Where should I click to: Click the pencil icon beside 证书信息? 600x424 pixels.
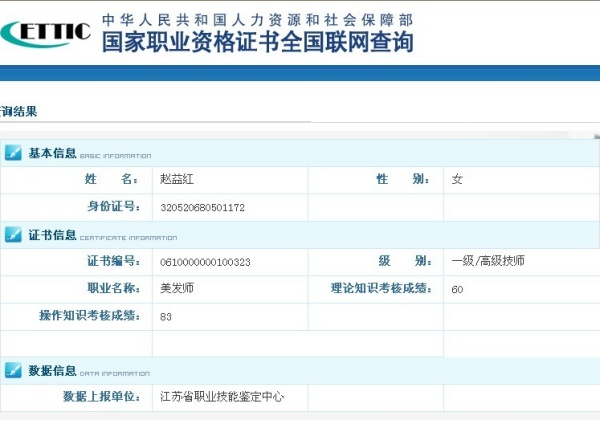[14, 235]
